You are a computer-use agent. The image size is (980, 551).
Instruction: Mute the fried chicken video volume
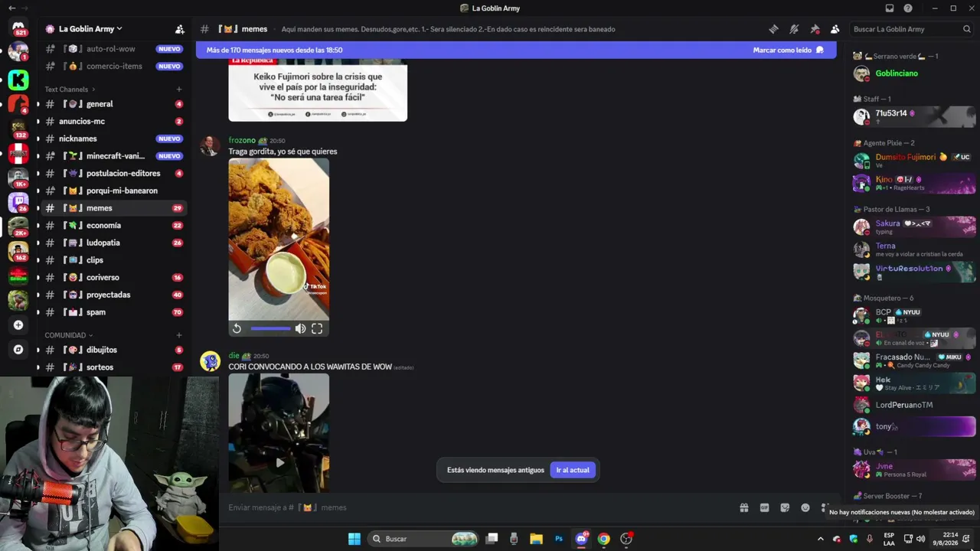[300, 328]
